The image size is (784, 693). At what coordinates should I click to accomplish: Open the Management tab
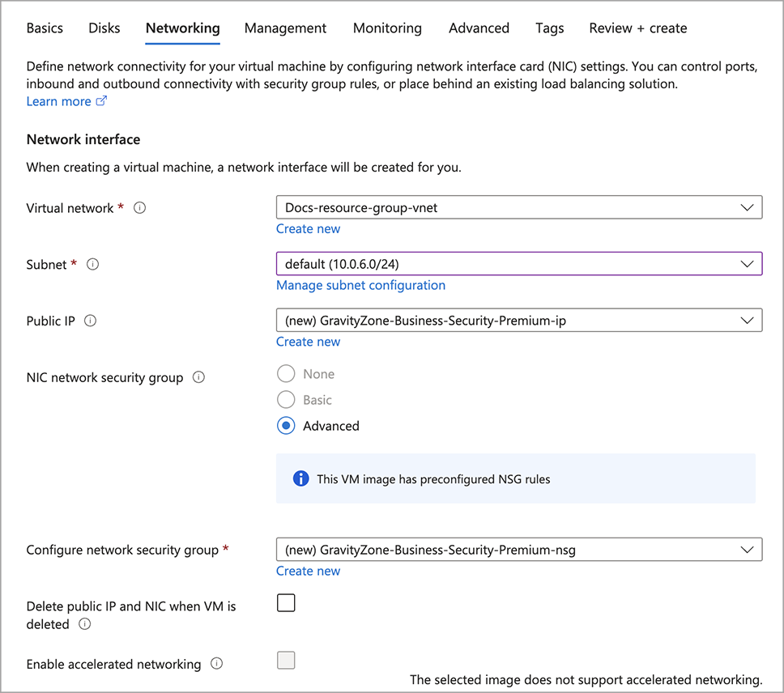(x=285, y=28)
